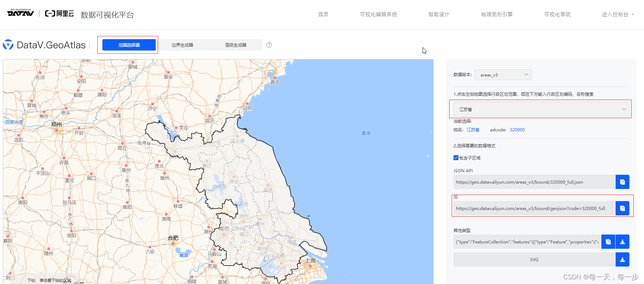Open 可视化学院 navigation item
Screen dimensions: 644x284
[557, 14]
